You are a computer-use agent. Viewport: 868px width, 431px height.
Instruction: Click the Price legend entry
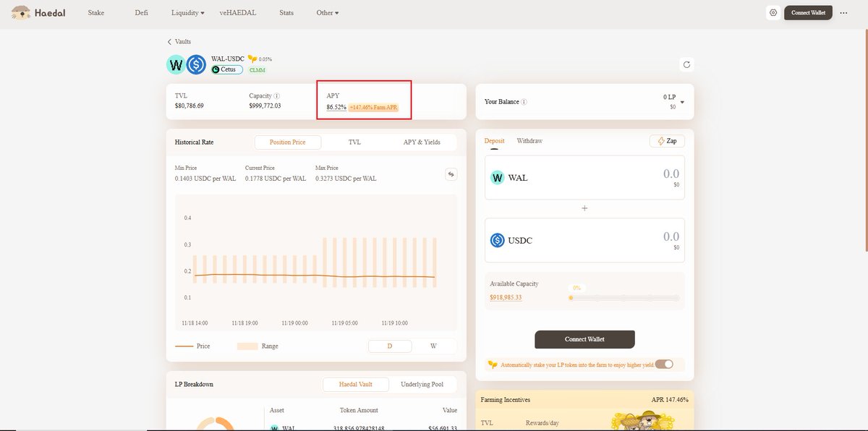point(192,346)
